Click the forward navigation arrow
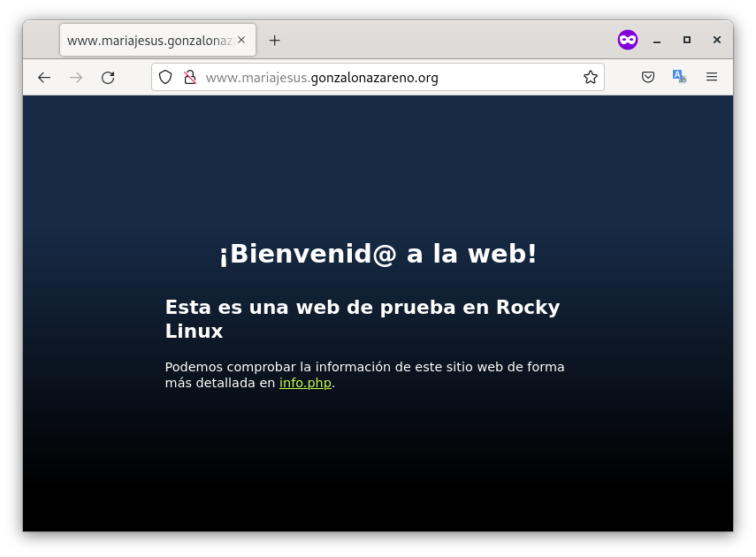Image resolution: width=756 pixels, height=557 pixels. 76,78
